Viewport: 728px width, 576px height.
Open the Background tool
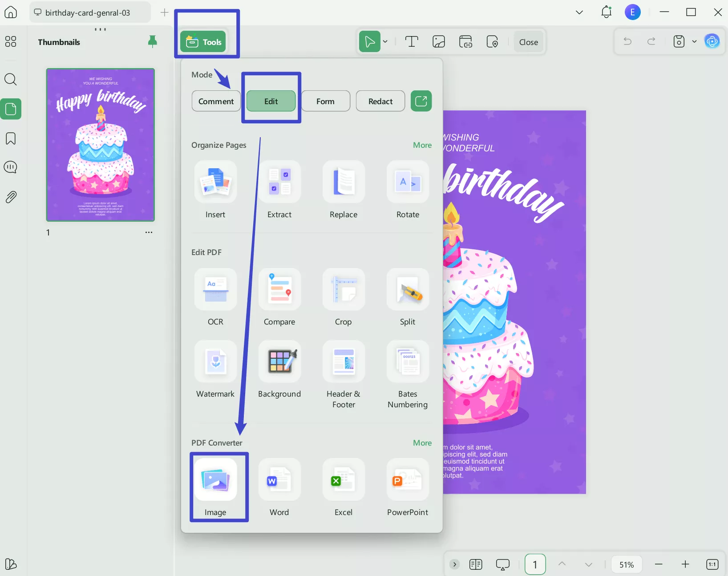[279, 369]
